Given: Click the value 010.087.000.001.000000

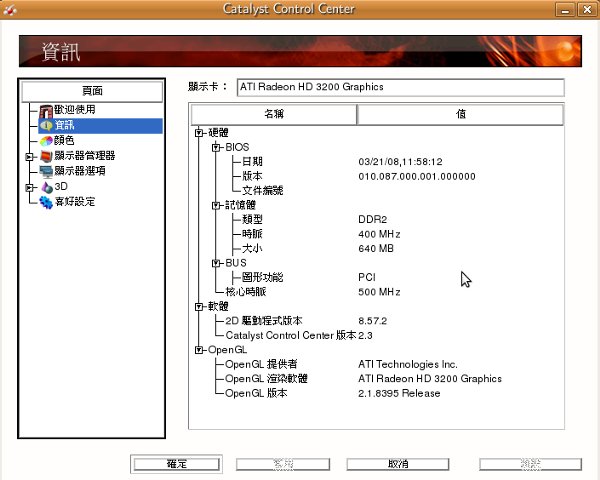Looking at the screenshot, I should (x=417, y=176).
